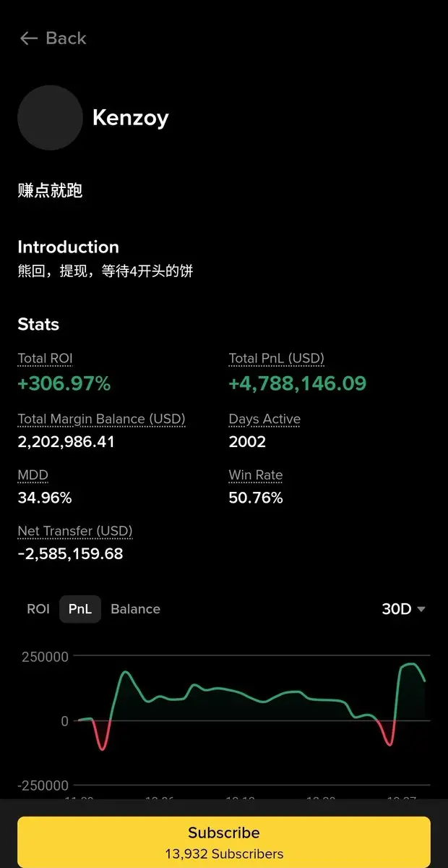This screenshot has width=448, height=868.
Task: Tap the Total PnL (USD) label
Action: tap(277, 358)
